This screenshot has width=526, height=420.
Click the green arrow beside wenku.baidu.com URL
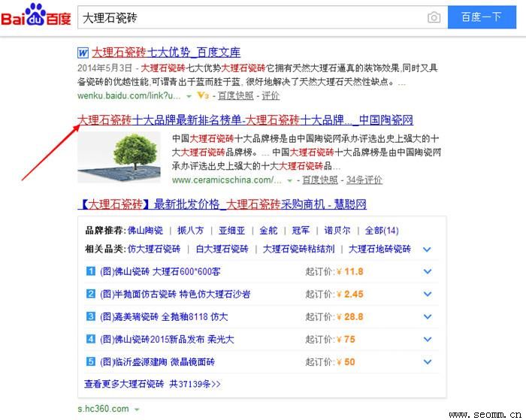[x=189, y=97]
